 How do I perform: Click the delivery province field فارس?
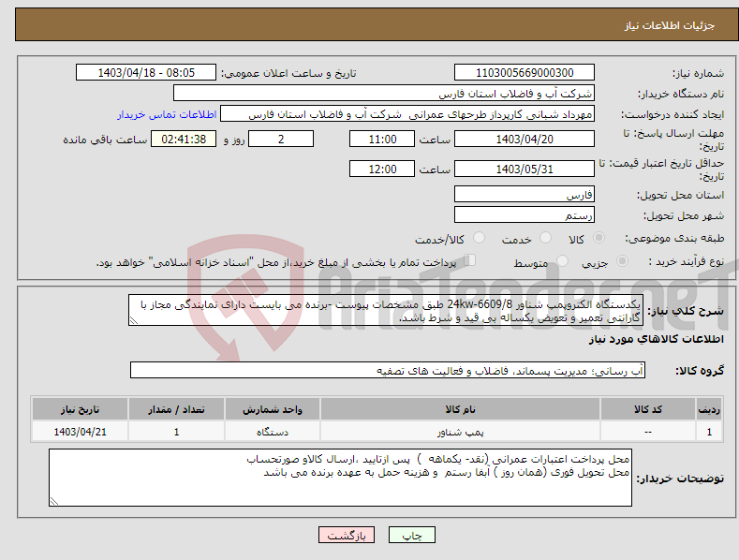coord(525,194)
